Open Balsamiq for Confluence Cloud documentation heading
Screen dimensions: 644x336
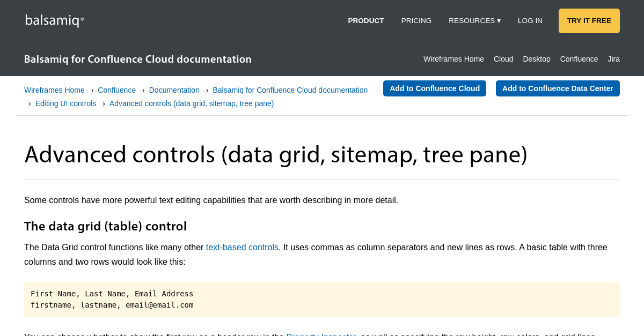click(138, 59)
